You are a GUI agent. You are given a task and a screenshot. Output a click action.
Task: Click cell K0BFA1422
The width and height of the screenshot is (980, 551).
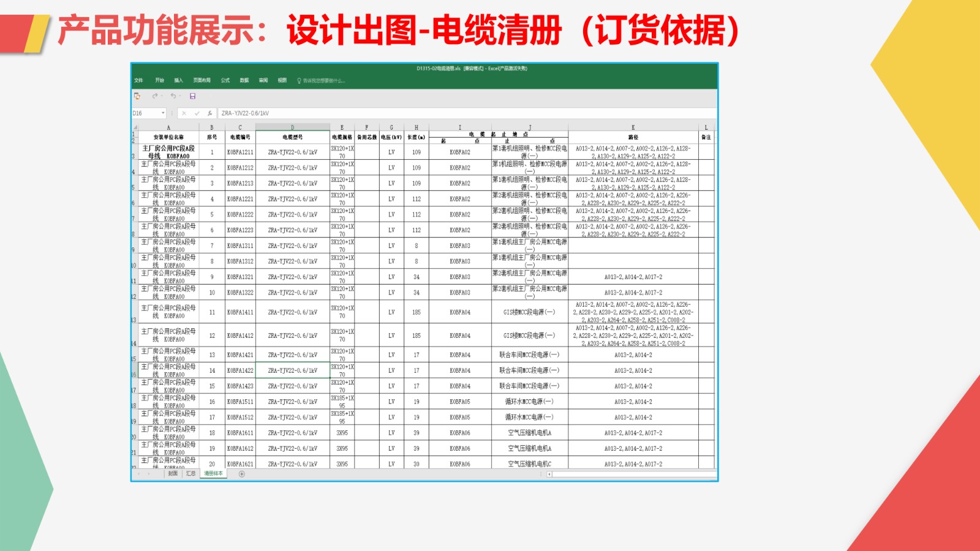(x=240, y=370)
